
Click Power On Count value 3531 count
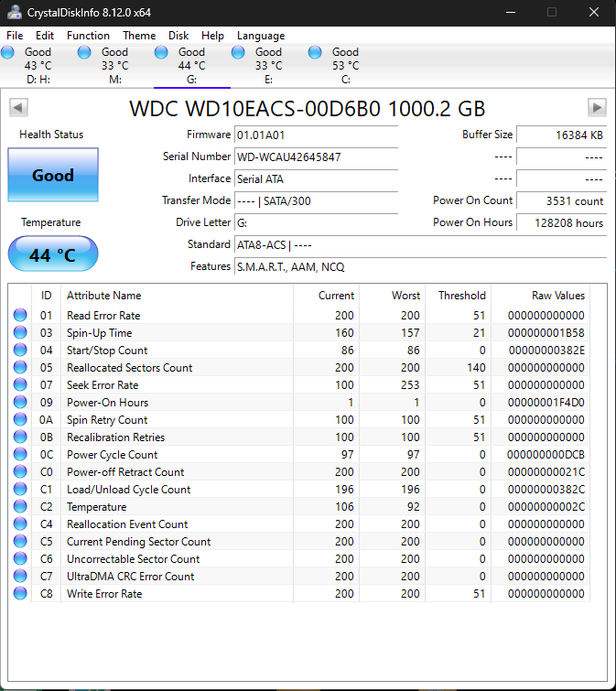(x=562, y=201)
